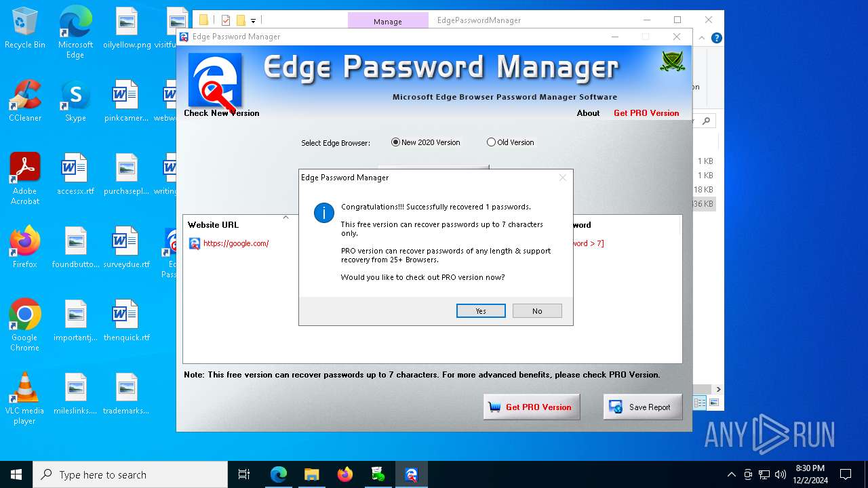868x488 pixels.
Task: Select the VLC media player shortcut
Action: pos(25,398)
